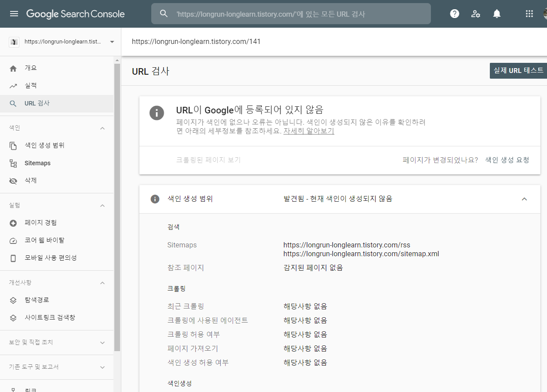Expand the 기존 도구 및 보고서 section

pyautogui.click(x=102, y=367)
